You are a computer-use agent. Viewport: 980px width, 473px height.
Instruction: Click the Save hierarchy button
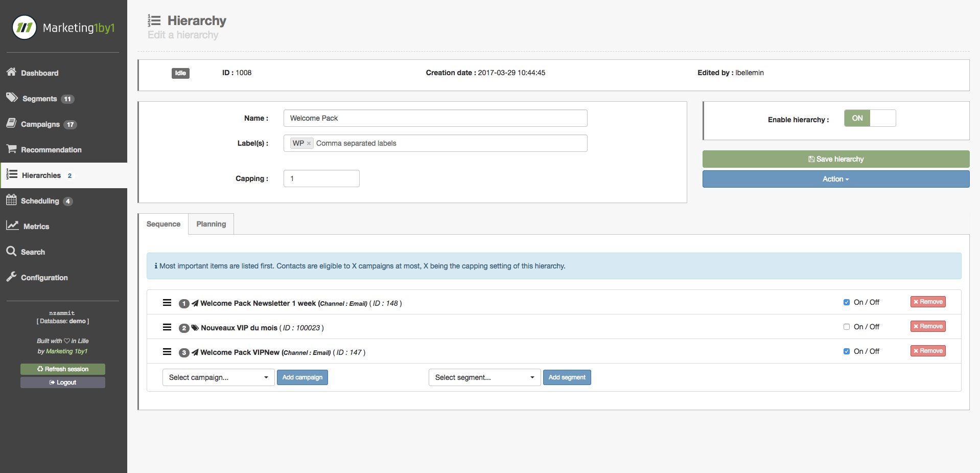(835, 159)
